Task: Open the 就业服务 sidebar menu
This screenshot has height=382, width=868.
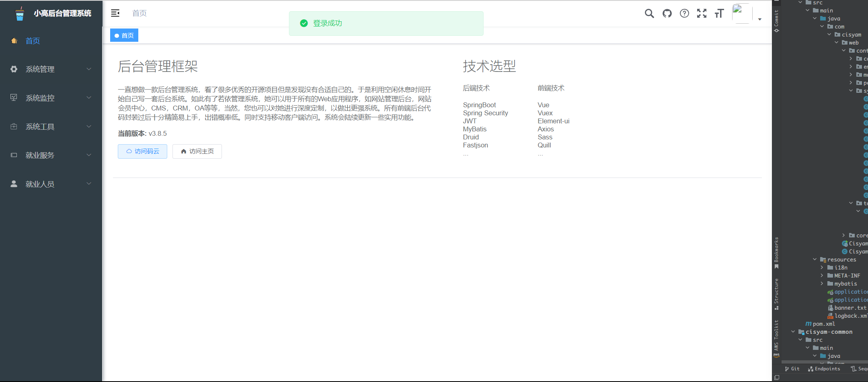Action: [x=51, y=155]
